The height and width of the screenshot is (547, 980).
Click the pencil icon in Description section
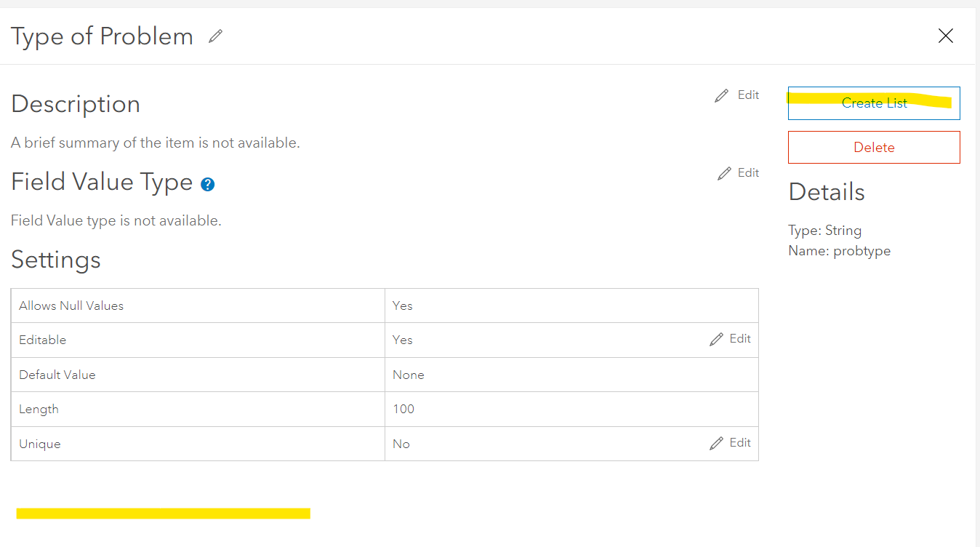721,95
